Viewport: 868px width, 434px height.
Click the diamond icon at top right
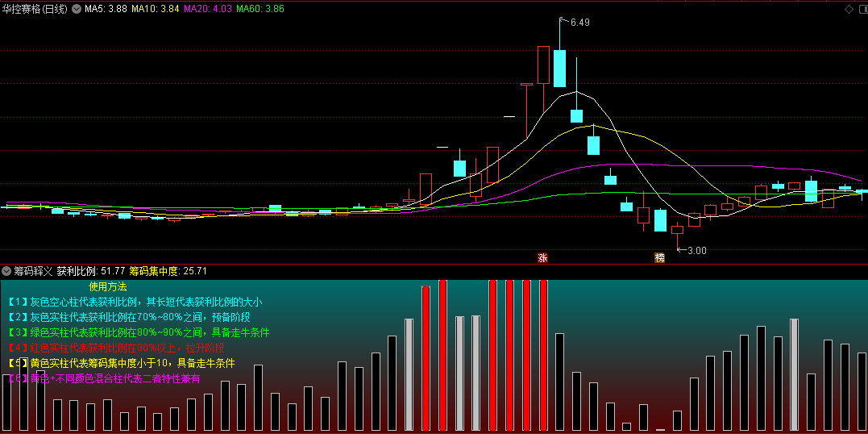point(849,9)
